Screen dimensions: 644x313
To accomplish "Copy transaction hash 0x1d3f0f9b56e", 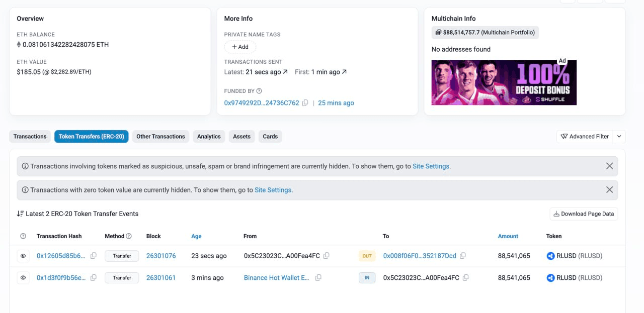I will [x=94, y=277].
